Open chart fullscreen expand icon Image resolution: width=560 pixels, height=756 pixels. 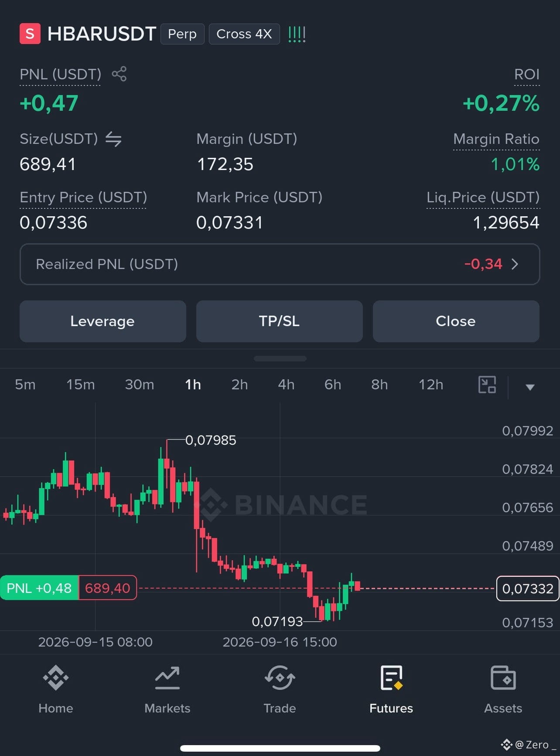click(x=487, y=385)
